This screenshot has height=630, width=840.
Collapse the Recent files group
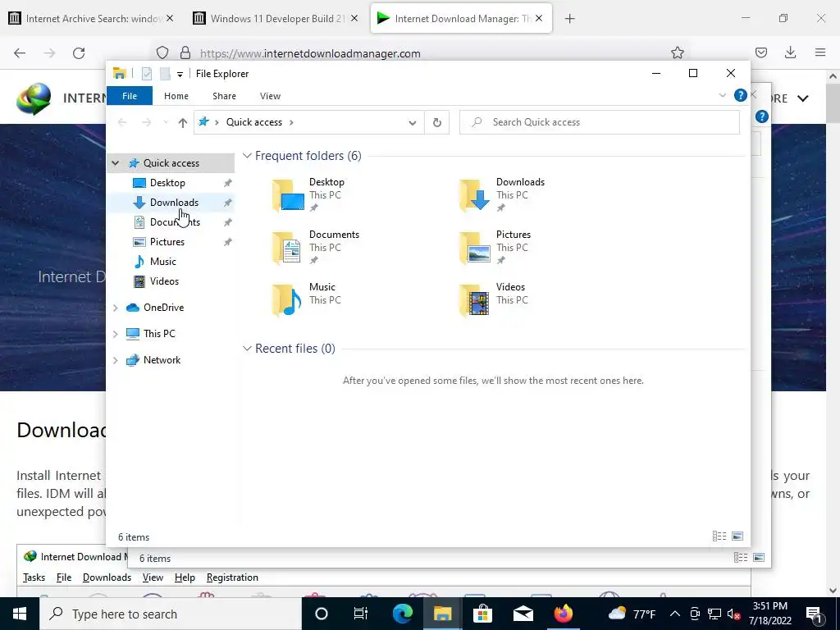[x=247, y=348]
